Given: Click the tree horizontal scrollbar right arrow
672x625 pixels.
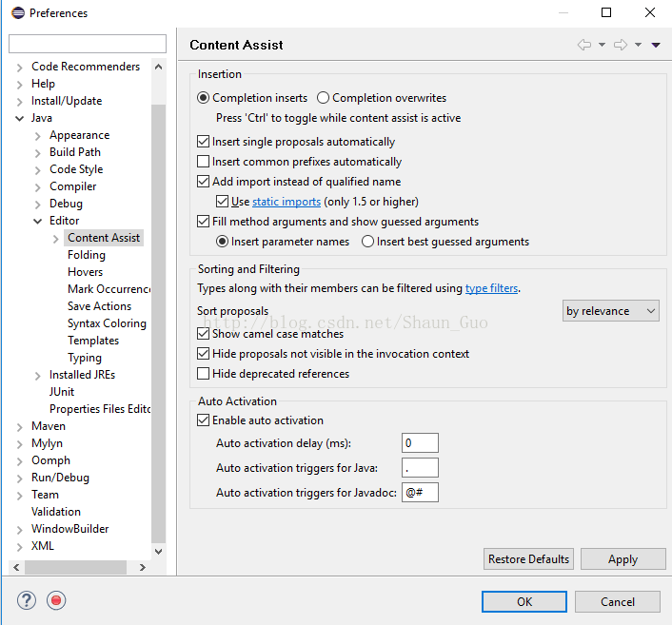Looking at the screenshot, I should tap(143, 568).
